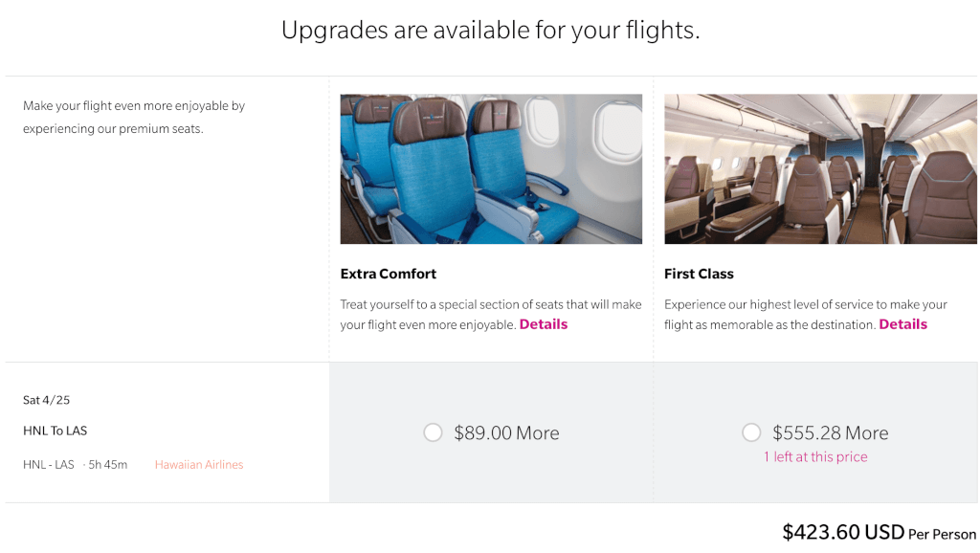
Task: Click the 5h 45m flight duration text
Action: point(107,465)
